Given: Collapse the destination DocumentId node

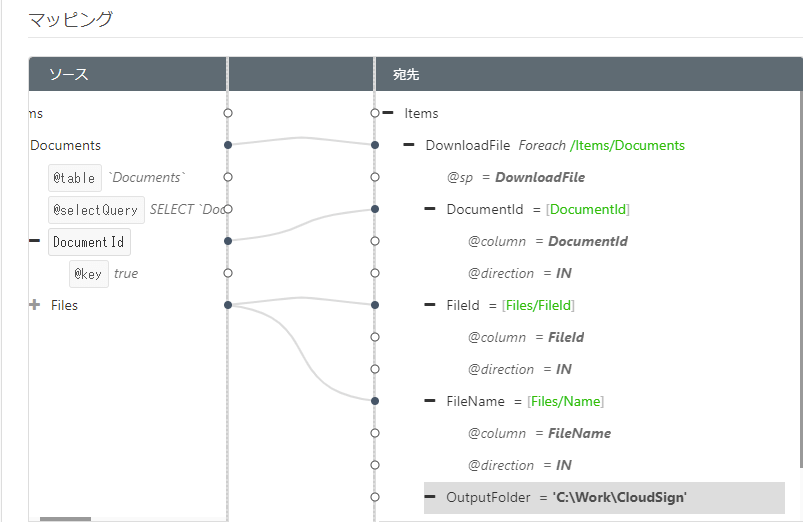Looking at the screenshot, I should 430,209.
